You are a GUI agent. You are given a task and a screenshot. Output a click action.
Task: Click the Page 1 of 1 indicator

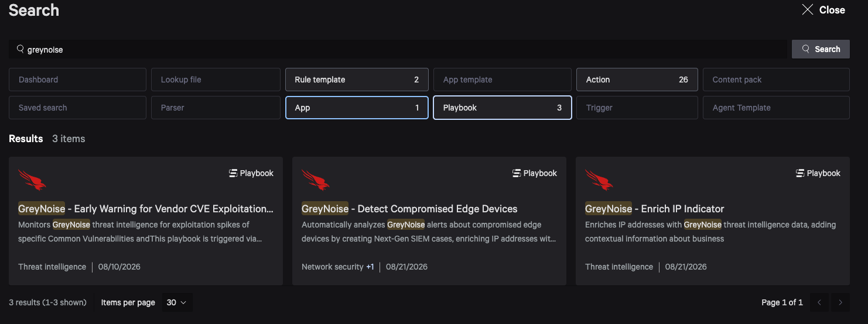pyautogui.click(x=782, y=302)
